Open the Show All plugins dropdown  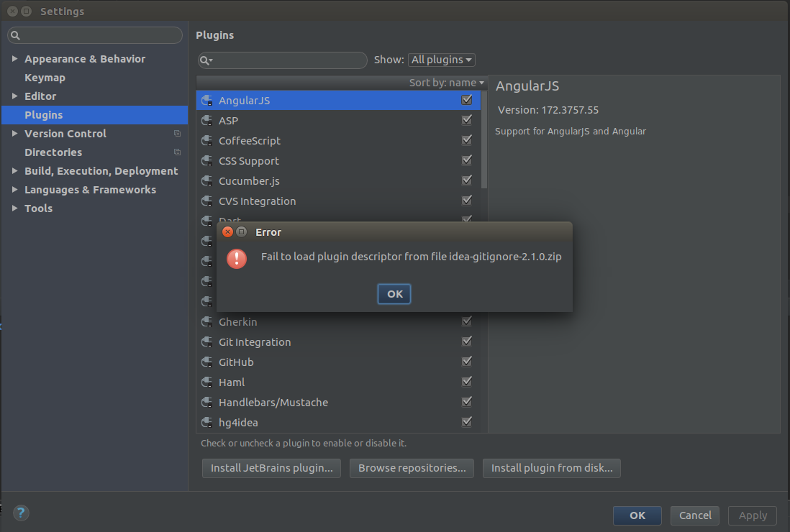(441, 60)
